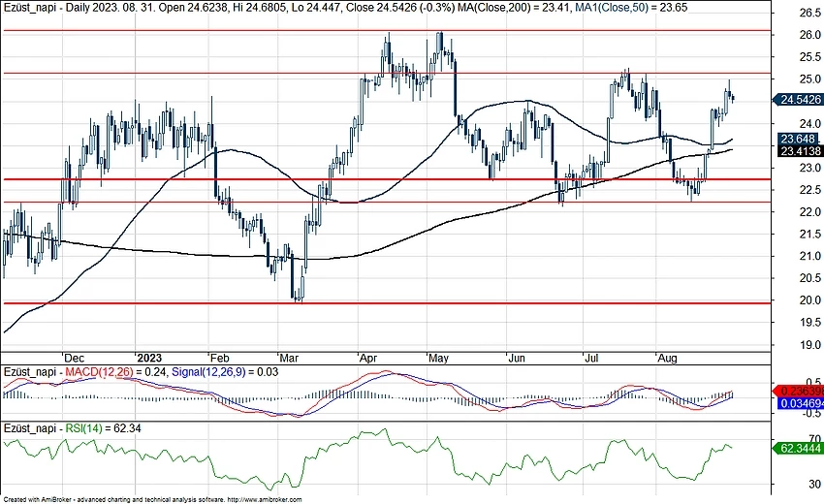Screen dimensions: 824x504
Task: Click the RSI 30 level axis label
Action: point(815,484)
